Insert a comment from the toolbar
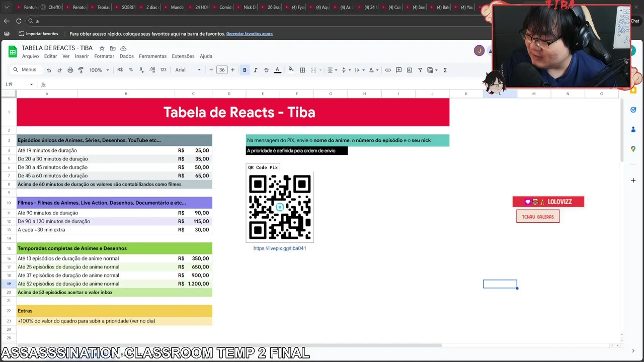 398,70
